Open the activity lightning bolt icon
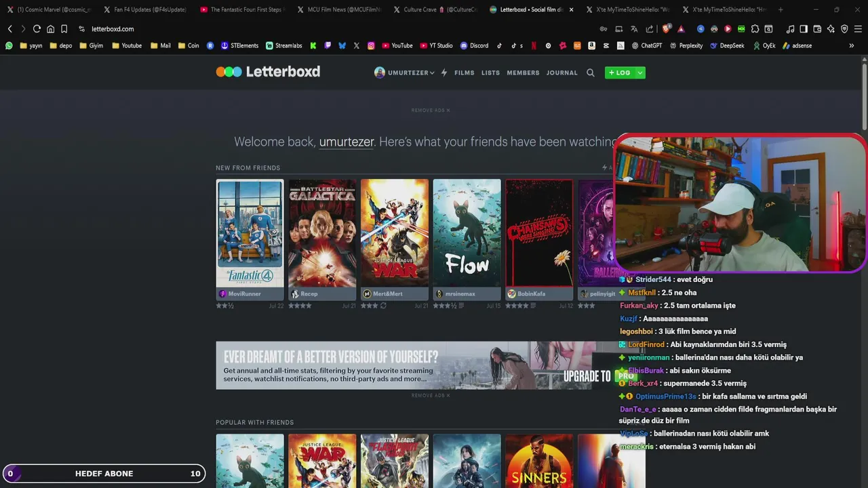Image resolution: width=868 pixels, height=488 pixels. [x=444, y=73]
